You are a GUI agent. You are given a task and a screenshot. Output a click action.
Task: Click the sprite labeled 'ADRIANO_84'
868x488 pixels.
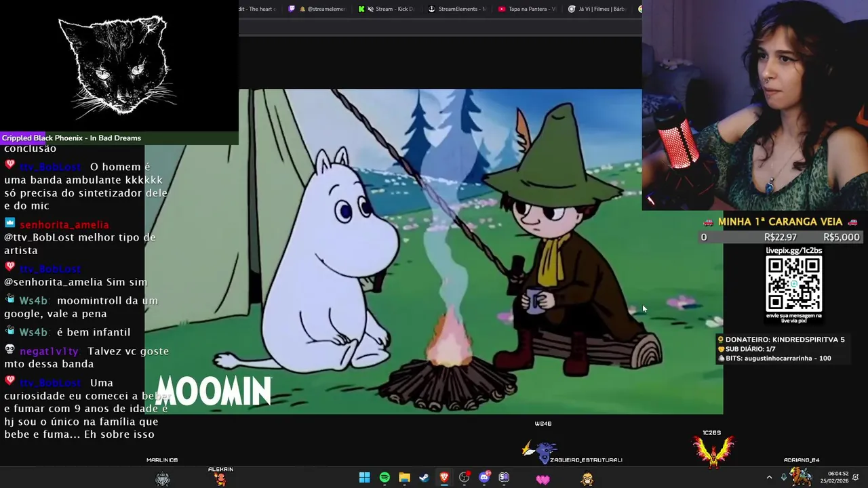coord(801,475)
